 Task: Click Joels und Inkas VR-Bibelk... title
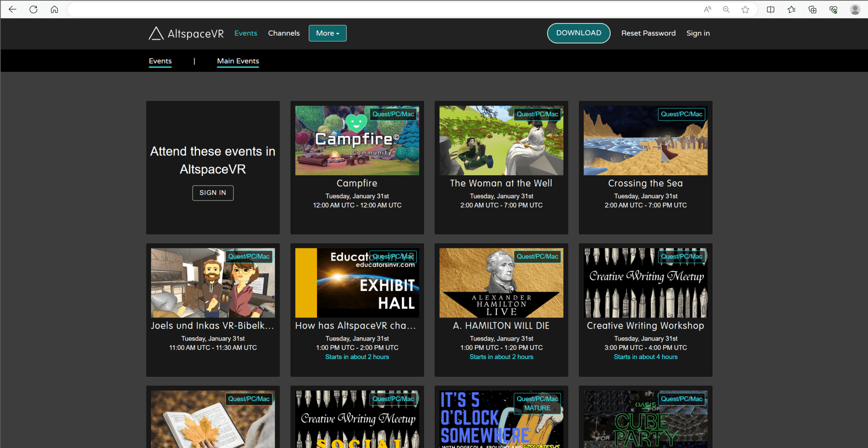tap(212, 326)
